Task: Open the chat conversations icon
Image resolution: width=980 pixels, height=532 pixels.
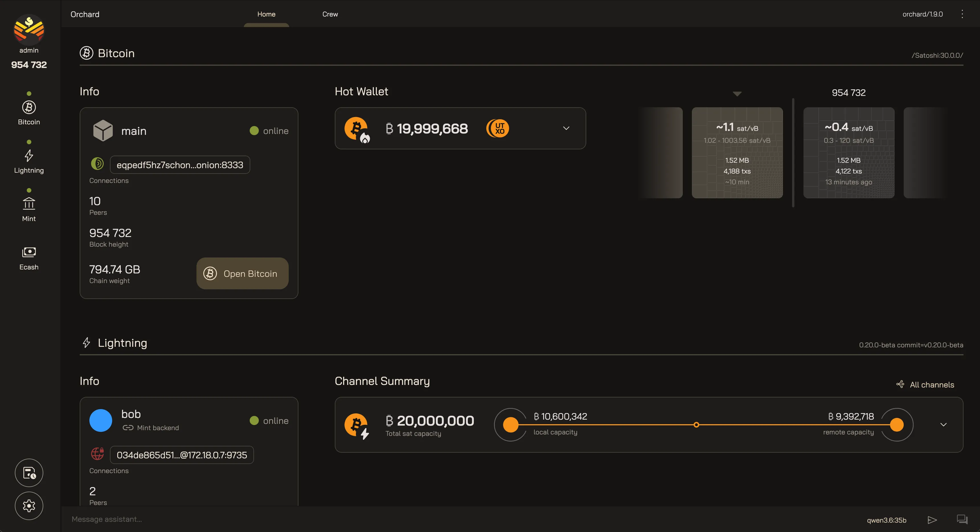Action: click(x=962, y=519)
